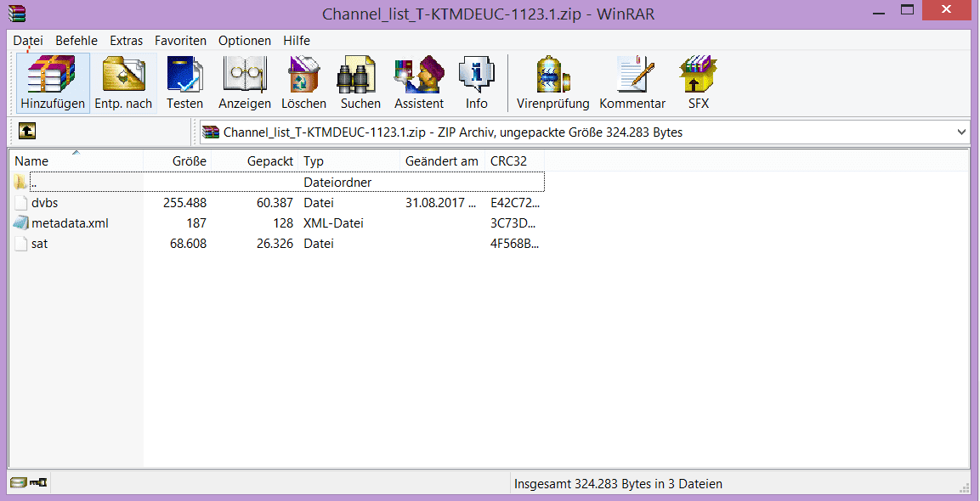Sort by the CRC32 column header
The image size is (980, 501).
point(515,160)
